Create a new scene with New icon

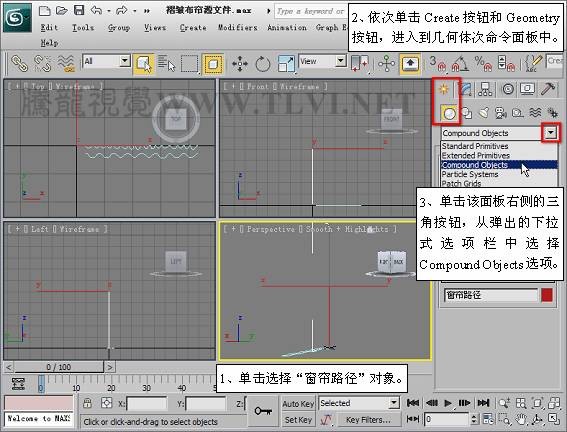[44, 10]
